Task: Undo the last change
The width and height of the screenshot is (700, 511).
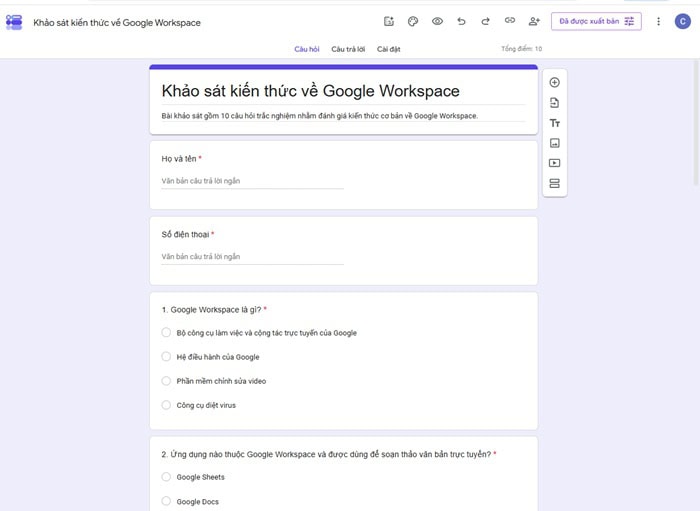Action: tap(461, 21)
